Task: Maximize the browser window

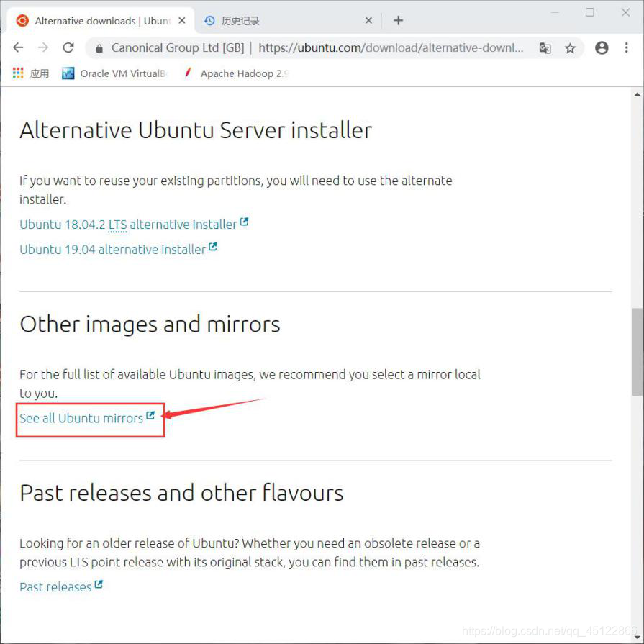Action: coord(590,12)
